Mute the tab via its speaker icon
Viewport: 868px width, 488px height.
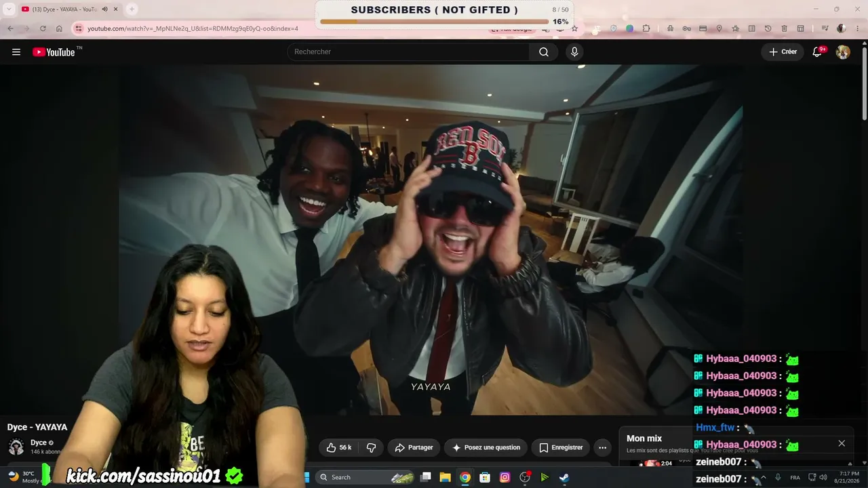104,9
